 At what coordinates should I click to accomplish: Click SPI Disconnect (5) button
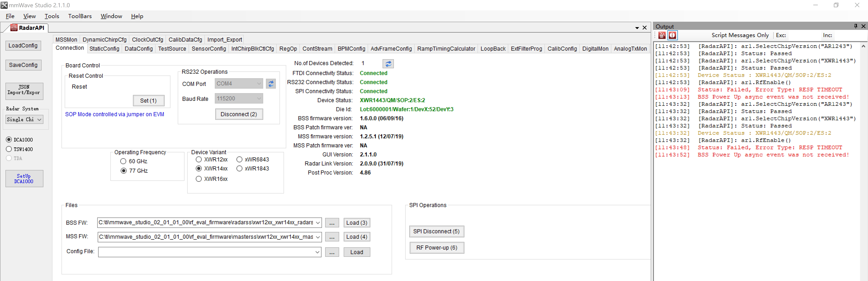click(436, 231)
